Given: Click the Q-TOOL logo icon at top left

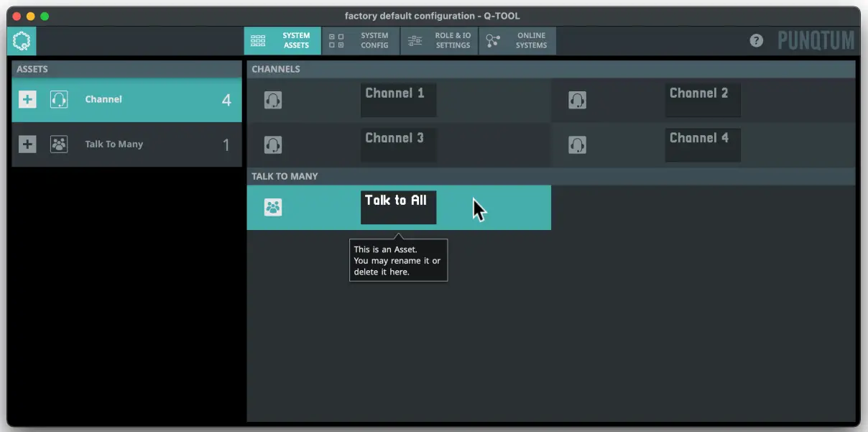Looking at the screenshot, I should pos(22,41).
